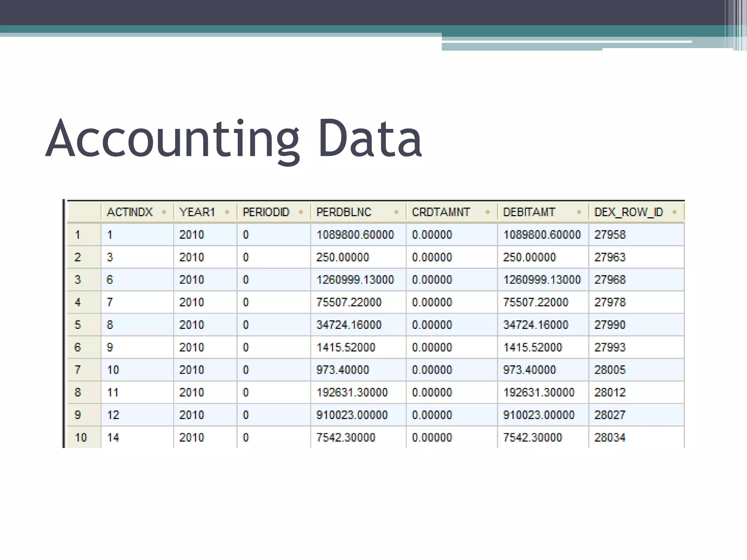Image resolution: width=747 pixels, height=560 pixels.
Task: Select row number 10 header
Action: 84,437
